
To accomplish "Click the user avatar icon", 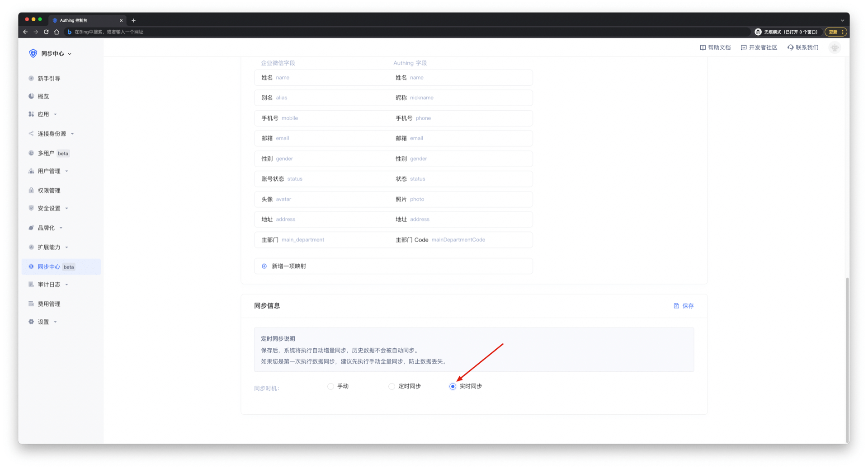I will coord(835,47).
